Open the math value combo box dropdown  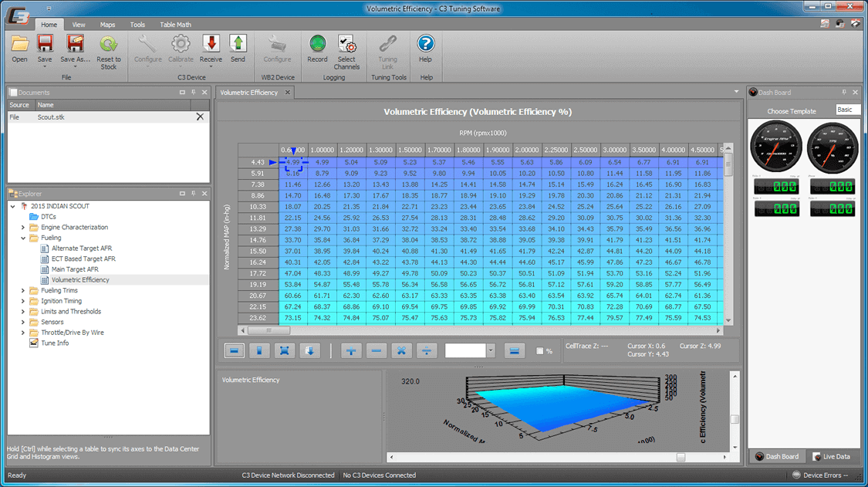coord(491,350)
